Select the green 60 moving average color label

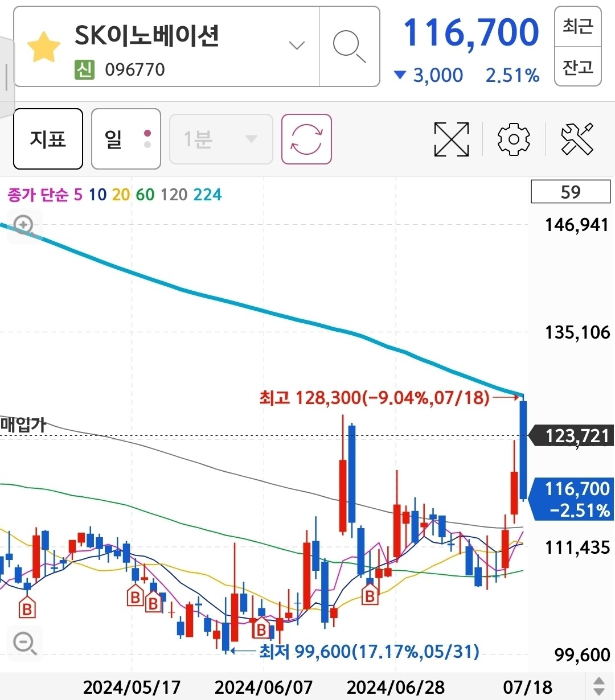tap(144, 194)
